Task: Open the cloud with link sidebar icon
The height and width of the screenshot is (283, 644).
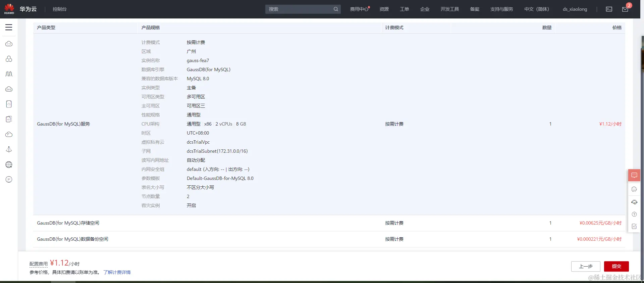Action: pos(9,89)
